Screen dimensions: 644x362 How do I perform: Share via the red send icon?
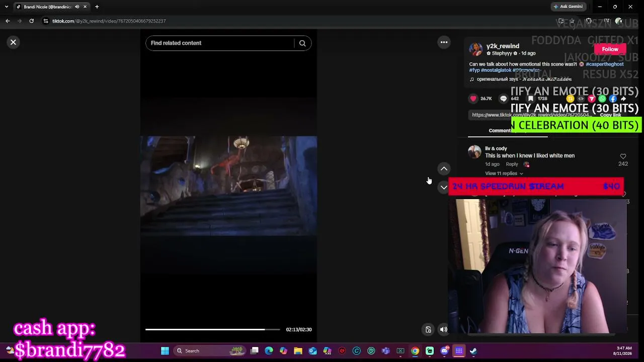591,99
